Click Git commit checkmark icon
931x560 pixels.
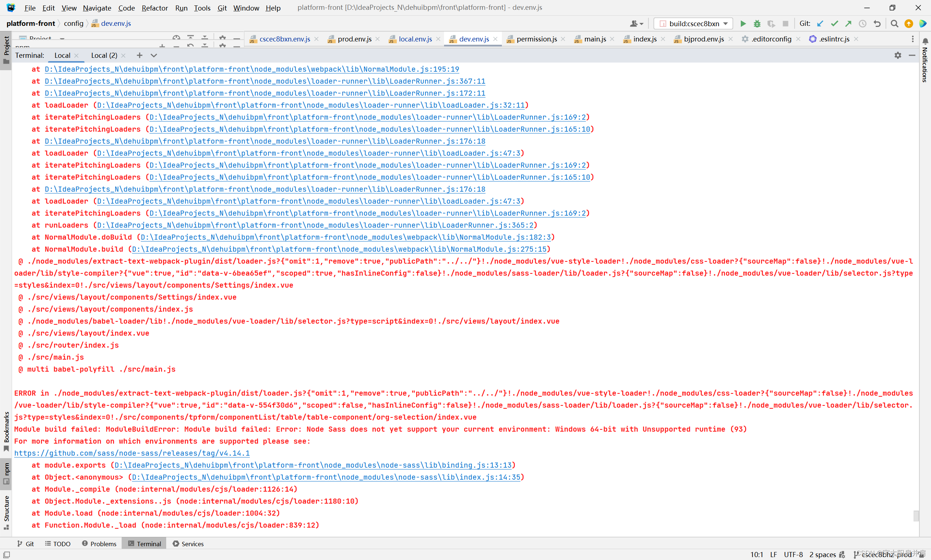[x=834, y=23]
